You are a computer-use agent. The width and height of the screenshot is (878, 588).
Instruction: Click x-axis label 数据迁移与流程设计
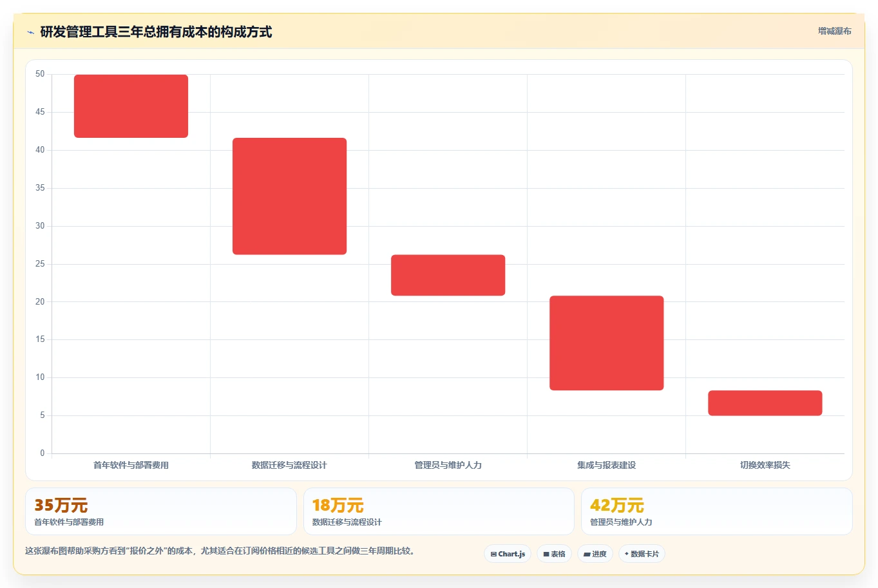[x=289, y=465]
